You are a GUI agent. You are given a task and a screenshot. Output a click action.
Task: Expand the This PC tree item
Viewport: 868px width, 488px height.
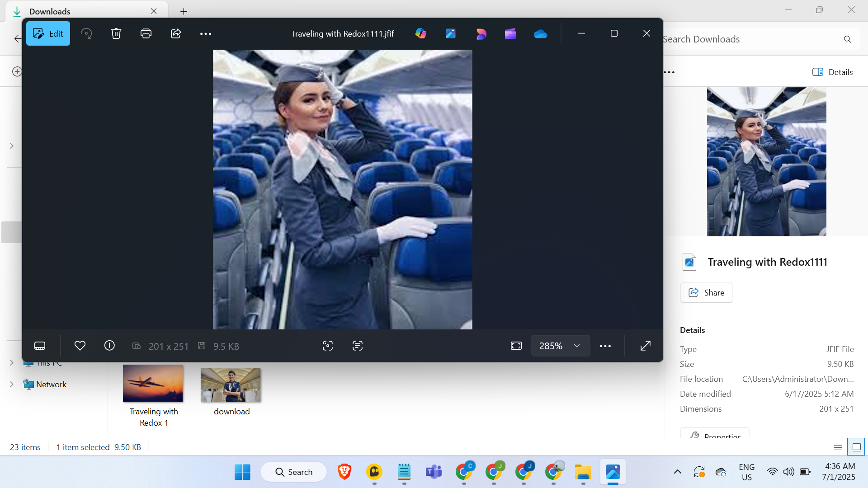pyautogui.click(x=12, y=363)
